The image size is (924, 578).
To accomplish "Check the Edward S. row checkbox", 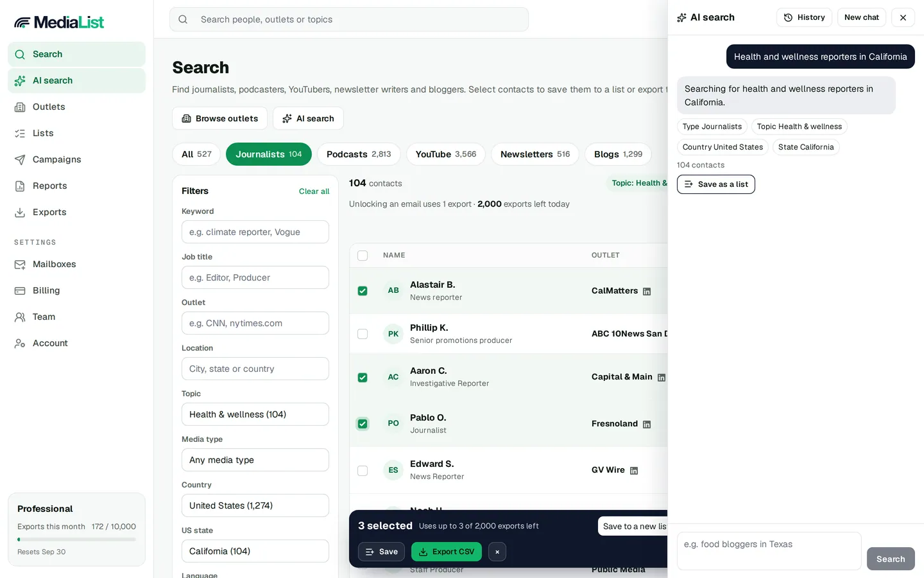I will tap(363, 471).
